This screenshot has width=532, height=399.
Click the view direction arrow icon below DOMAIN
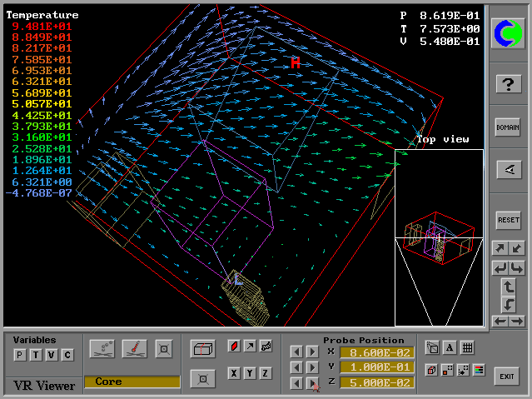[x=508, y=170]
